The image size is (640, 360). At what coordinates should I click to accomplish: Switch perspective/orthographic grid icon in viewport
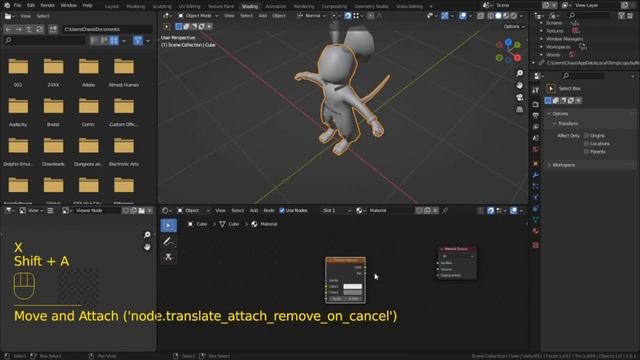click(x=519, y=109)
